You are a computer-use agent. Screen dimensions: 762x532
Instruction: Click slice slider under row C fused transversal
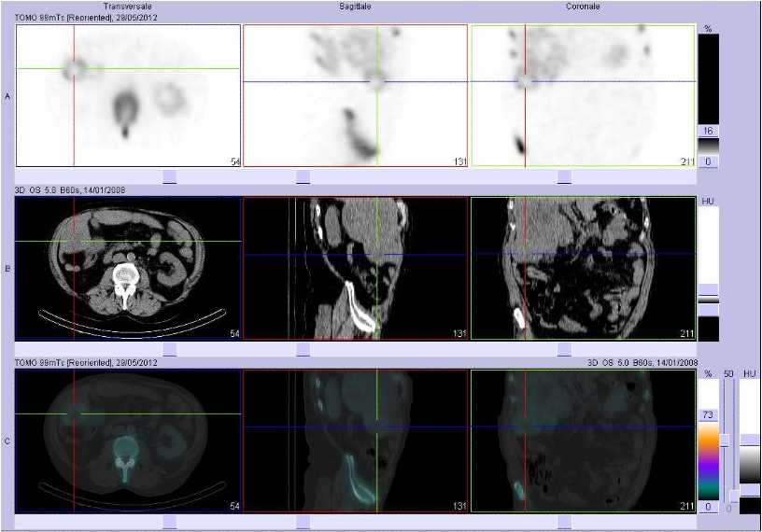(x=170, y=523)
